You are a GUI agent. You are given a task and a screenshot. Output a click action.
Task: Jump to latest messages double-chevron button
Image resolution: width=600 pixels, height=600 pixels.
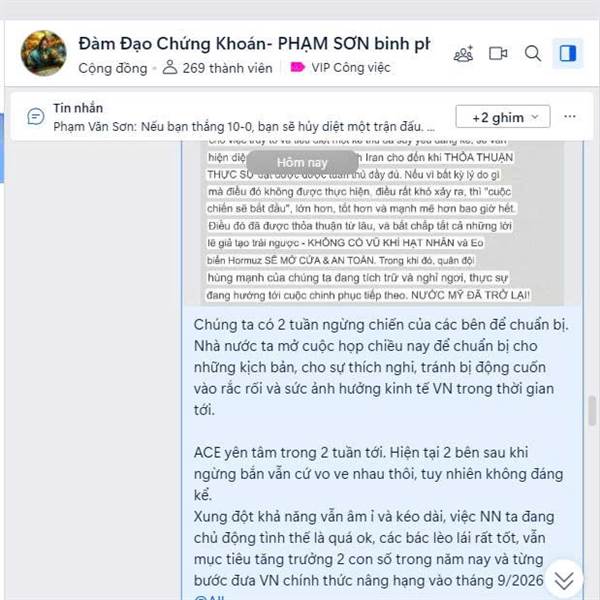pyautogui.click(x=564, y=580)
